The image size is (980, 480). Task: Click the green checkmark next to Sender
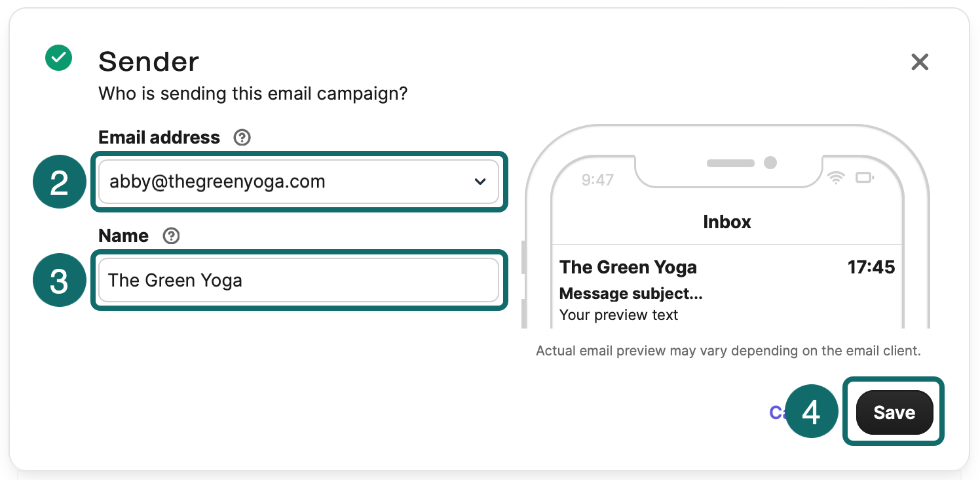pos(58,58)
